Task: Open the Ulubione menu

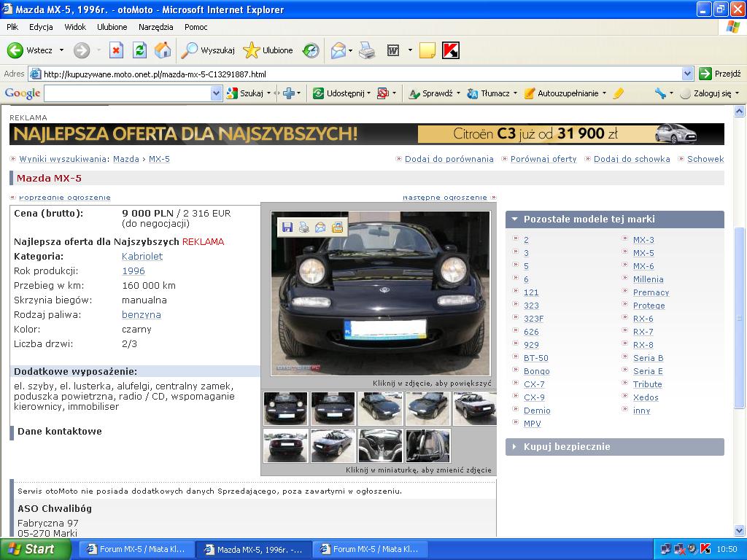Action: pos(112,27)
